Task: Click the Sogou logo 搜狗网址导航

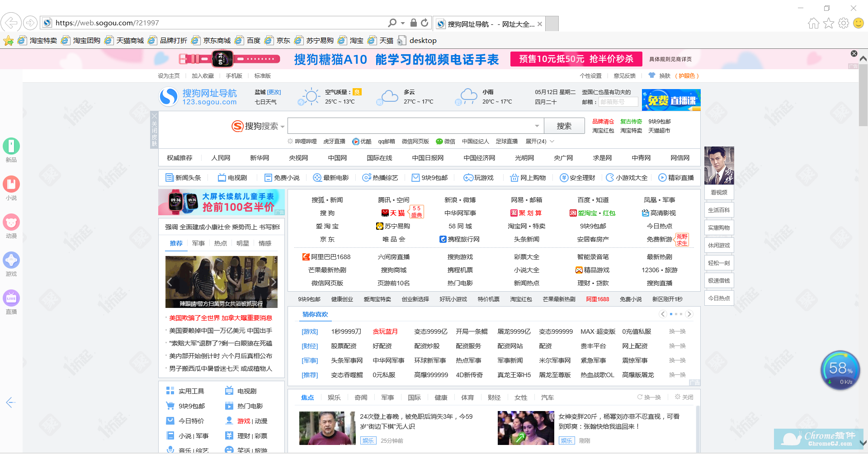Action: (198, 97)
